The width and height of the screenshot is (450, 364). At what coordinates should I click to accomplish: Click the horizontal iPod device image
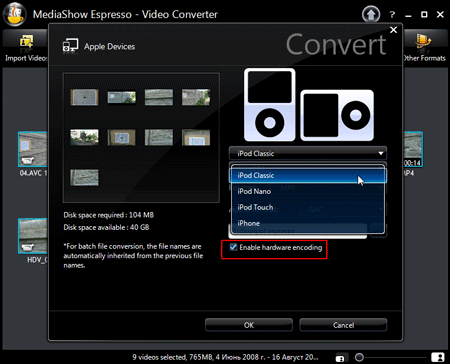pos(337,115)
